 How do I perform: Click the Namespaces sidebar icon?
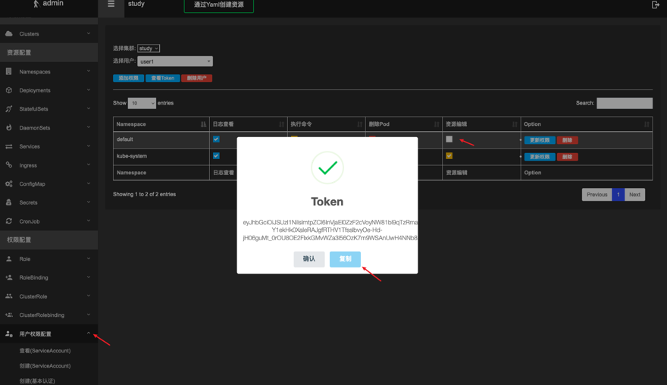click(9, 71)
